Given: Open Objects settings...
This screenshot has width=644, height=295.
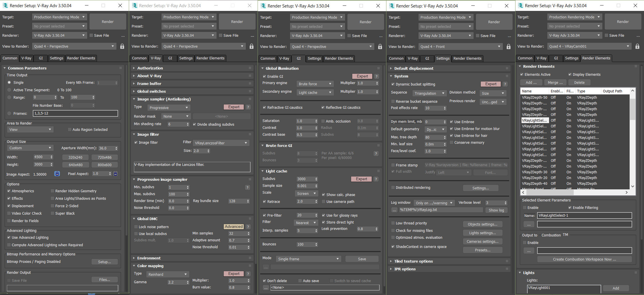Looking at the screenshot, I should coord(482,224).
